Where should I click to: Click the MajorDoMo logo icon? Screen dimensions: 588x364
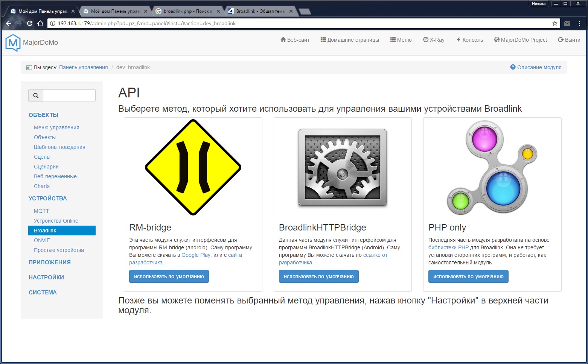(x=13, y=42)
